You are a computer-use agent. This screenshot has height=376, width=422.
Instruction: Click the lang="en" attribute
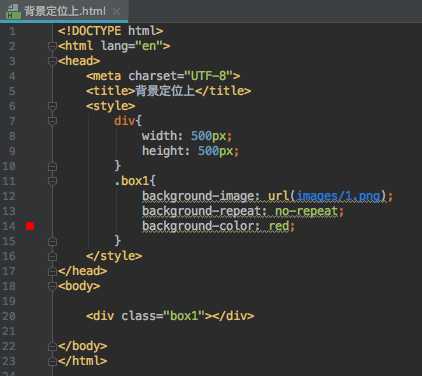[132, 46]
